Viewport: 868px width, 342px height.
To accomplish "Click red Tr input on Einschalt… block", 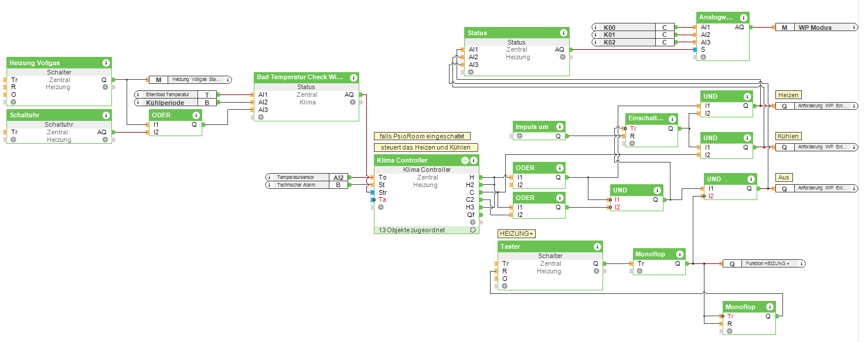I will click(x=632, y=128).
